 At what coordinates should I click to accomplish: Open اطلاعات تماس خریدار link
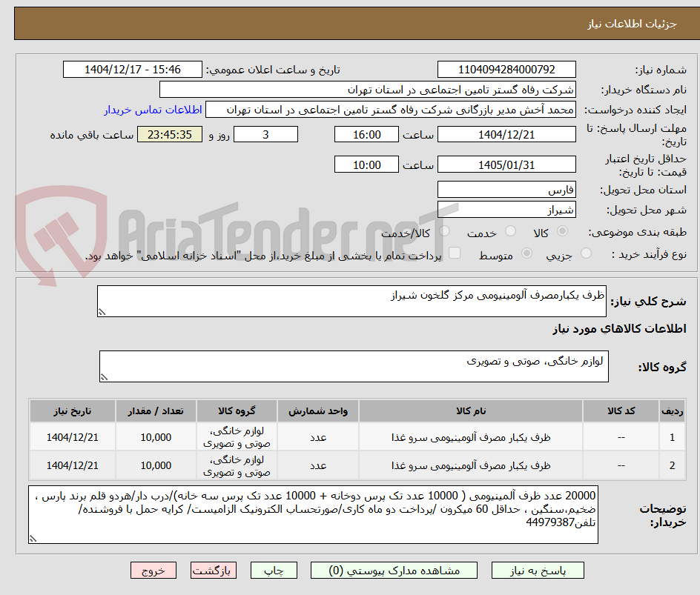[x=153, y=110]
